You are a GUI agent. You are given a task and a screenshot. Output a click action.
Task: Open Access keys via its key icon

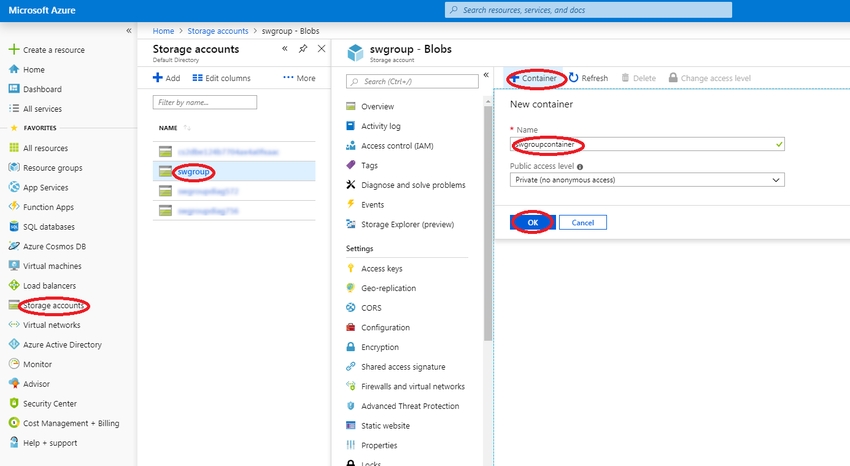coord(351,269)
